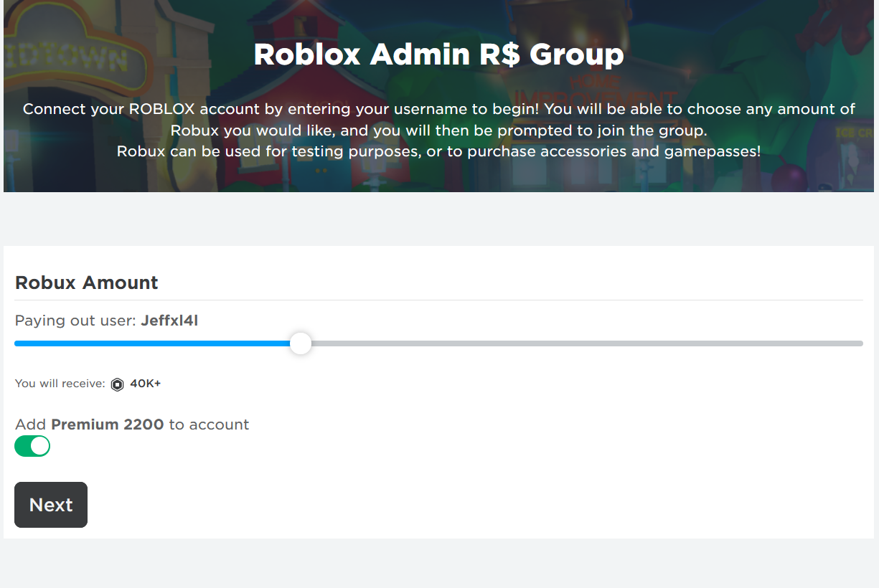879x588 pixels.
Task: Click the Robux amount slider handle
Action: tap(301, 343)
